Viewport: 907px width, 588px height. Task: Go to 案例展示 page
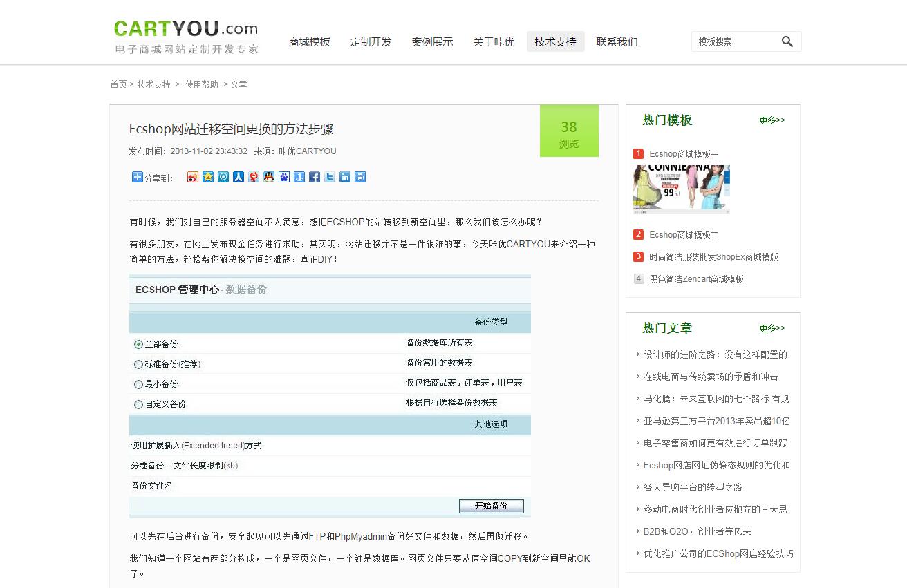click(x=433, y=41)
